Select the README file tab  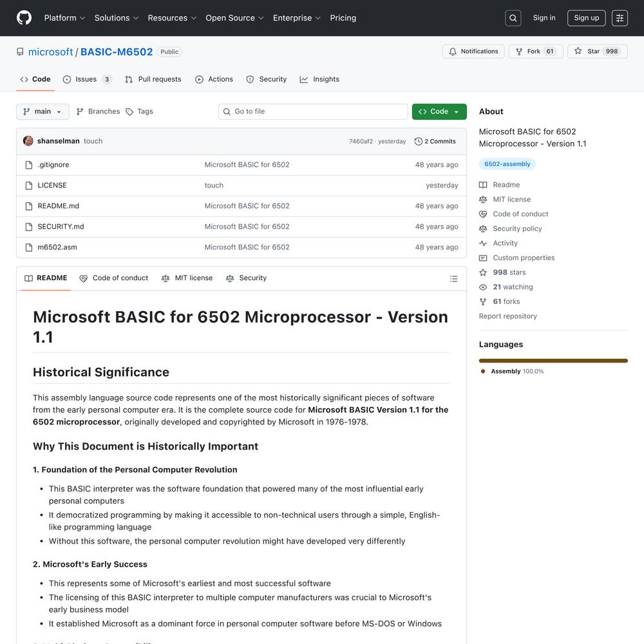tap(46, 278)
